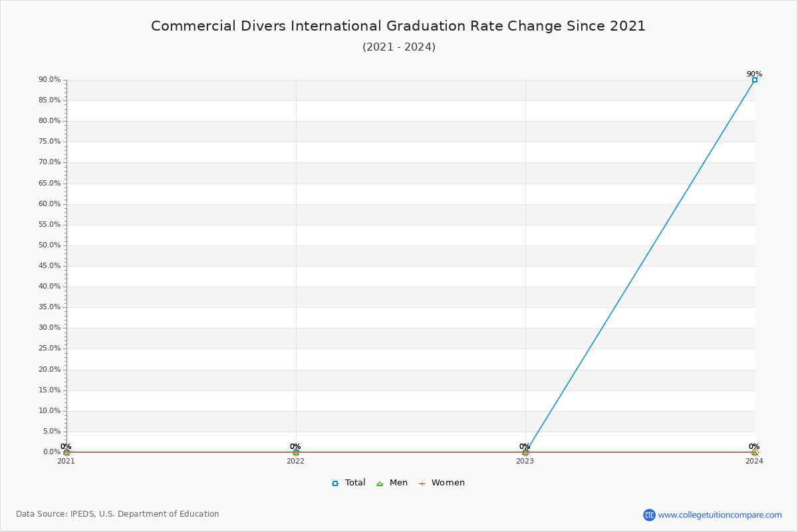Click the 90% value label

pyautogui.click(x=754, y=74)
